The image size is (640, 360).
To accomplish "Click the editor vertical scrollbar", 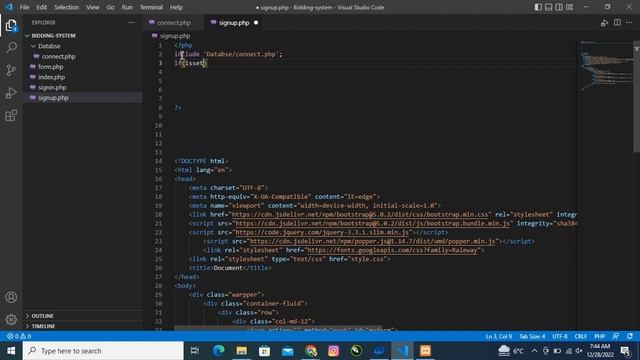I will (636, 97).
